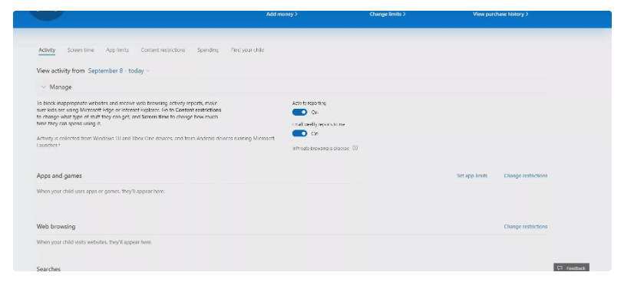Click the Feedback button

pyautogui.click(x=571, y=268)
